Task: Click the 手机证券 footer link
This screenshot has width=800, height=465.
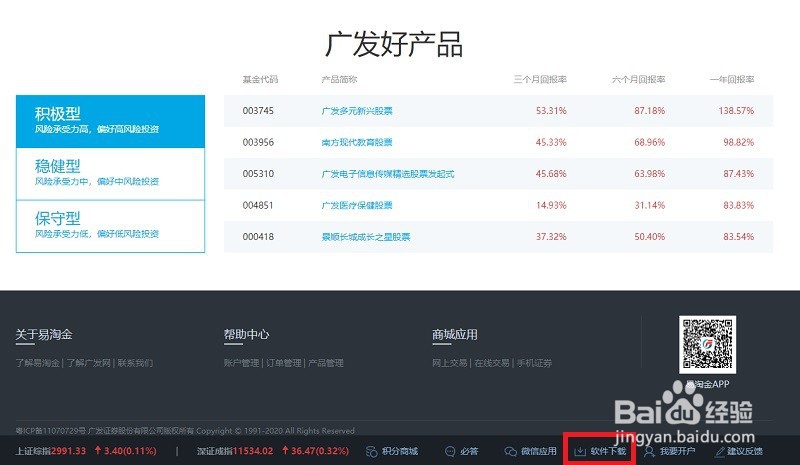Action: click(x=534, y=363)
